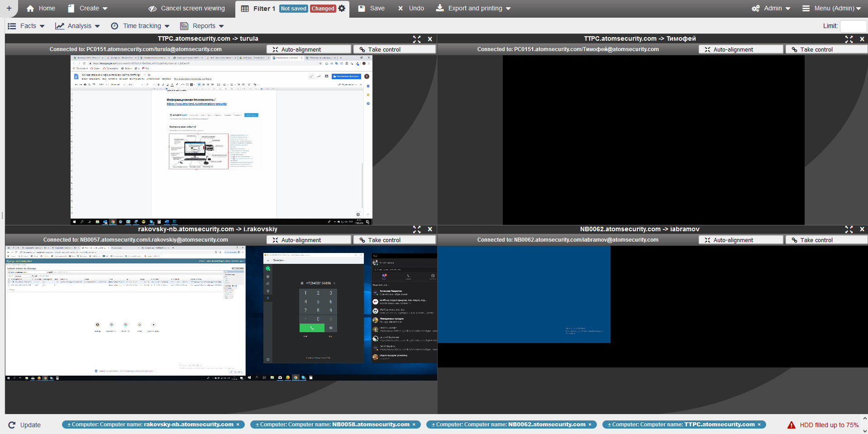Click the HDD warning triangle icon
868x434 pixels.
[791, 425]
